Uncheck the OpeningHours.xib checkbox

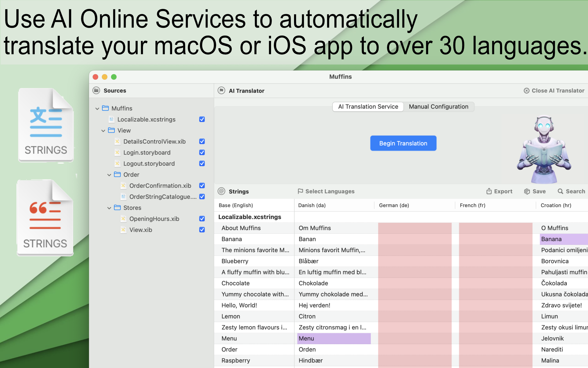(x=202, y=218)
